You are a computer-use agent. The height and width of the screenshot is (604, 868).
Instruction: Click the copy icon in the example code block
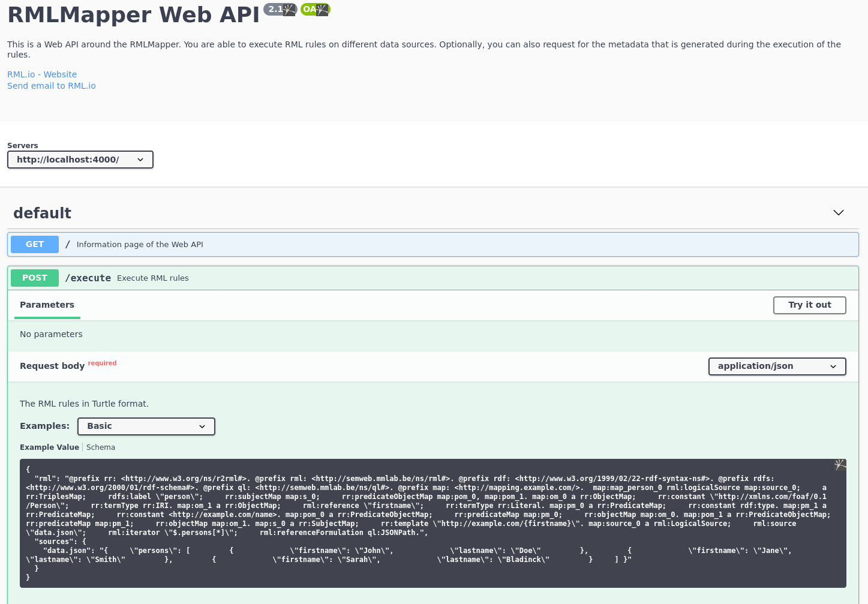[840, 465]
